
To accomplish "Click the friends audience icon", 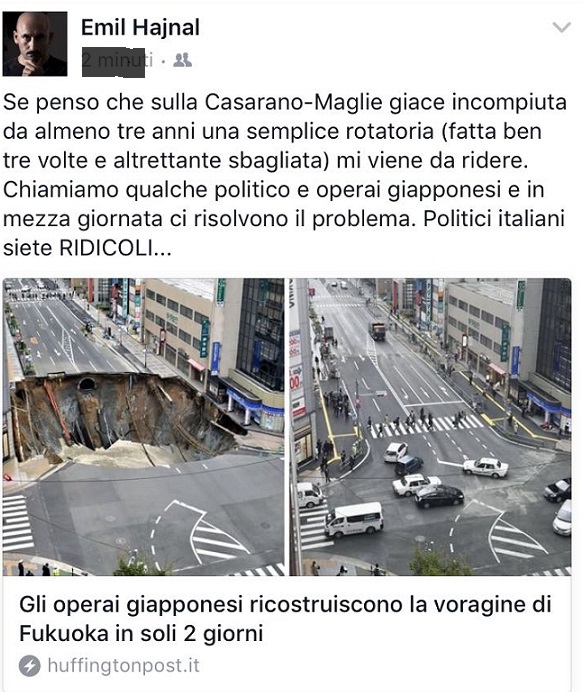I will (x=182, y=60).
